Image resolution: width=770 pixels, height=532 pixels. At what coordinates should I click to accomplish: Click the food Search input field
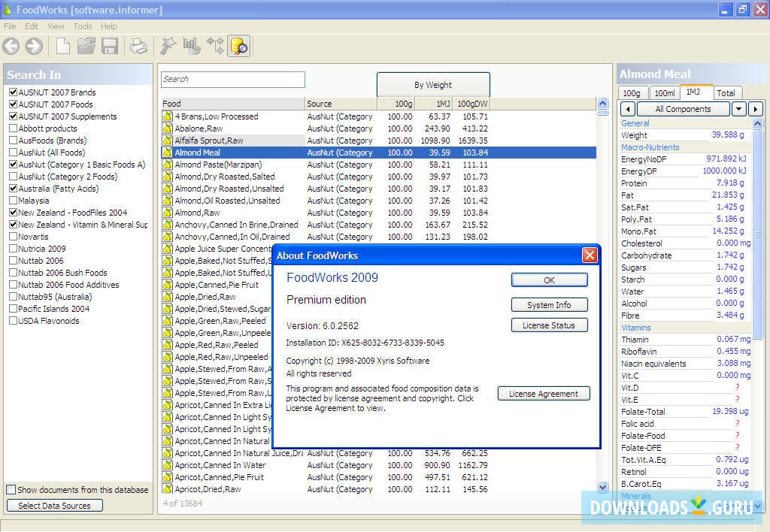232,79
